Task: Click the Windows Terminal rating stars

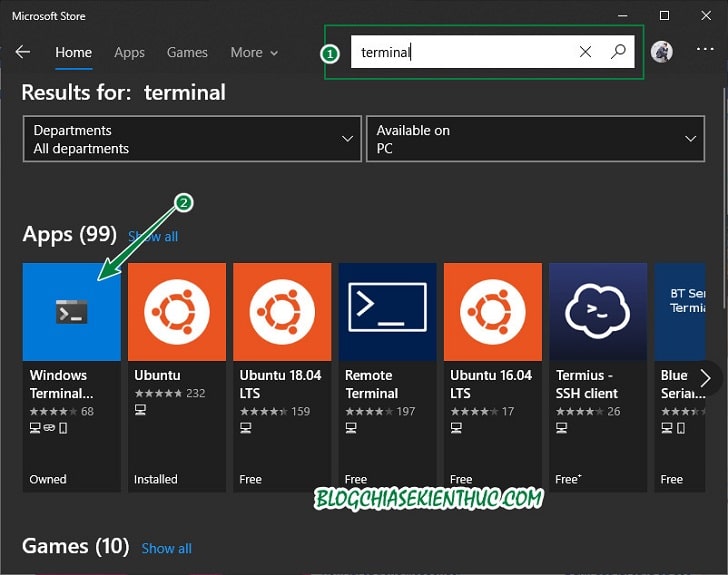Action: [x=53, y=412]
